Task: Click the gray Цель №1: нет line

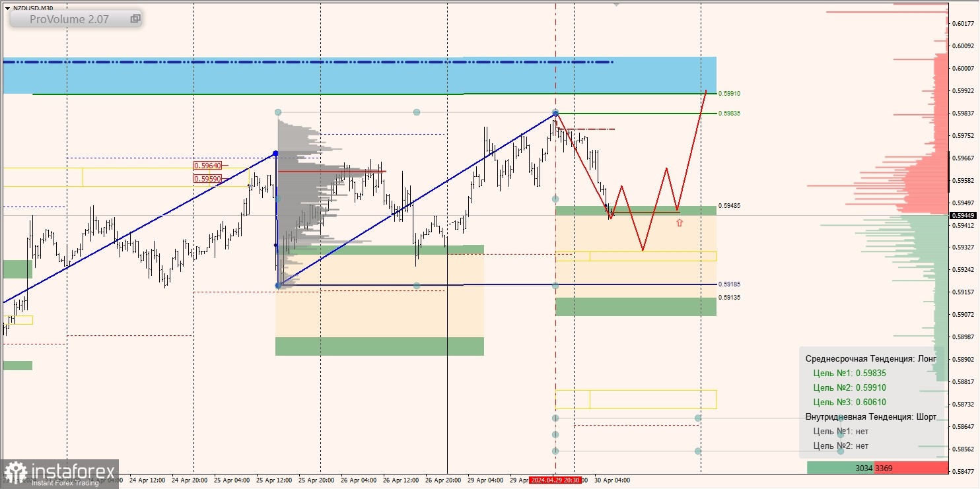Action: [x=841, y=431]
